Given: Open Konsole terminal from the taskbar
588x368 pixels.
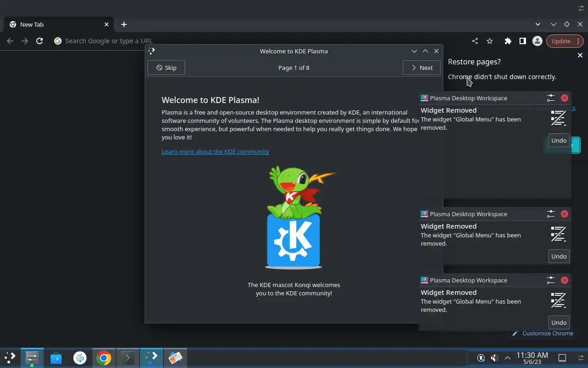Looking at the screenshot, I should pos(128,358).
